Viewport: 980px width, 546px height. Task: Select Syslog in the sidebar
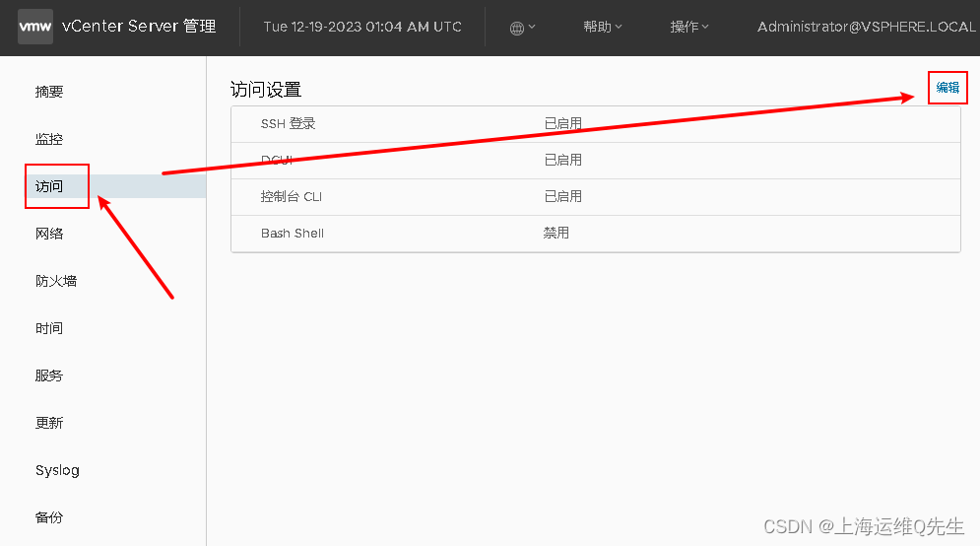point(57,470)
